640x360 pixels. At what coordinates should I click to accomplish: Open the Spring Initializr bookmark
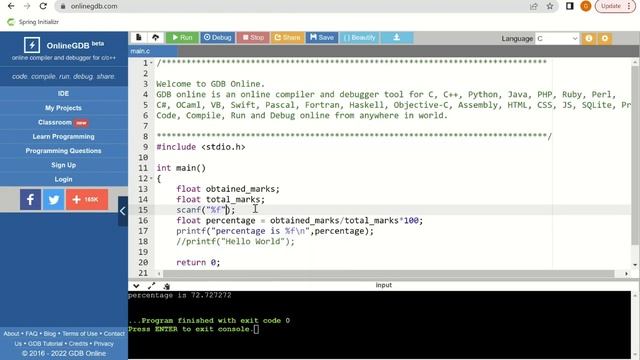click(33, 22)
